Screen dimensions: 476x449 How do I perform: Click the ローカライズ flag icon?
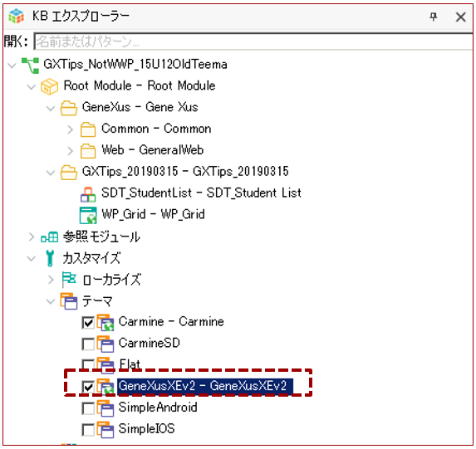[x=69, y=280]
